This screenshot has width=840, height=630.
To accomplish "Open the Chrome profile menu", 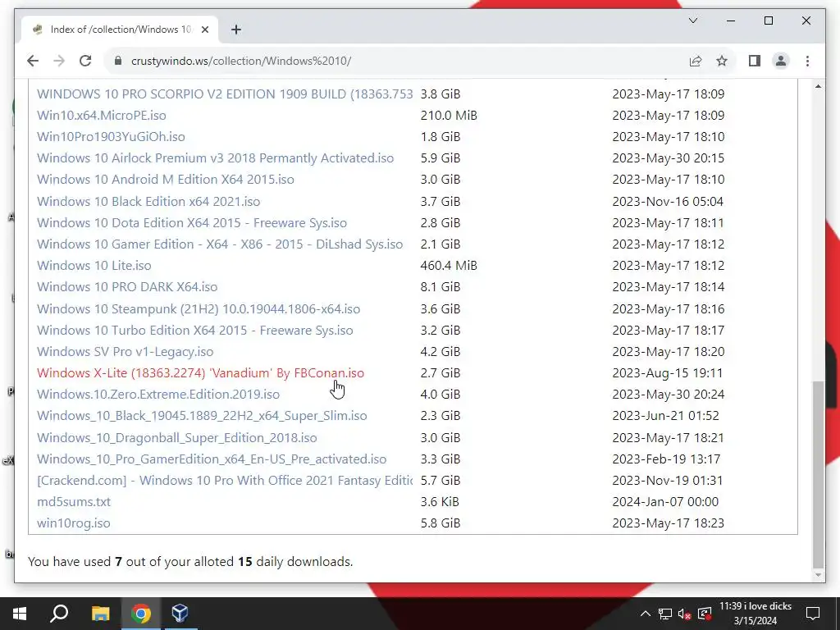I will 781,61.
